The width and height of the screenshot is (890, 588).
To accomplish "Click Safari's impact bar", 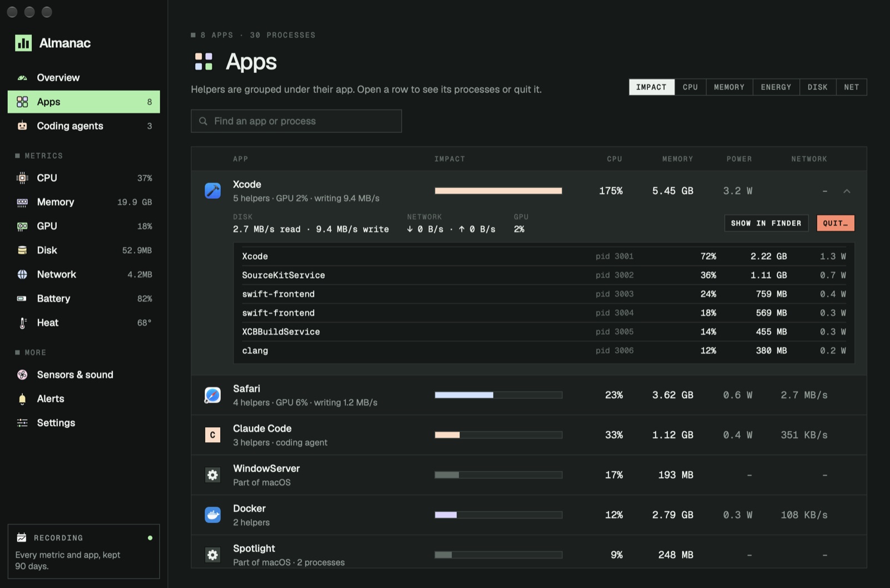I will coord(498,395).
